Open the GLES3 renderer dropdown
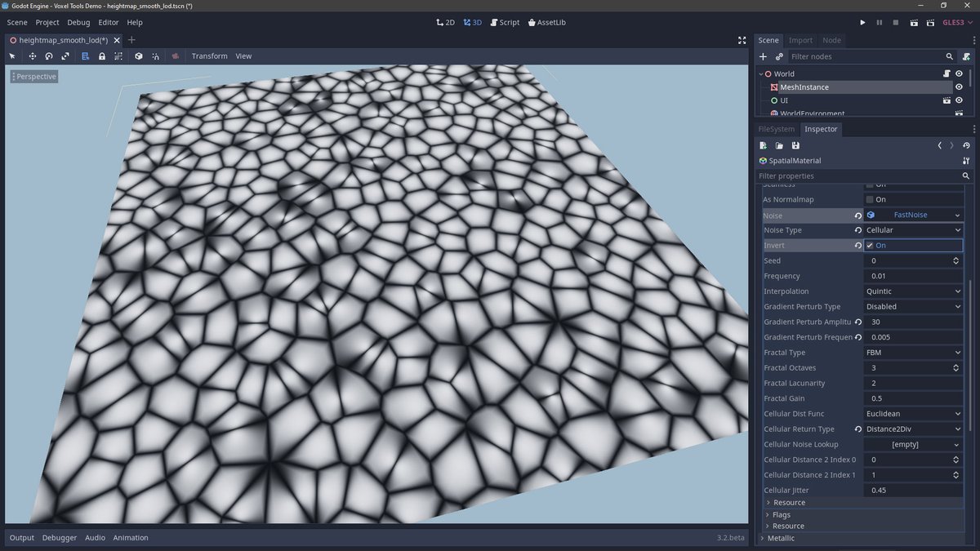 click(956, 23)
